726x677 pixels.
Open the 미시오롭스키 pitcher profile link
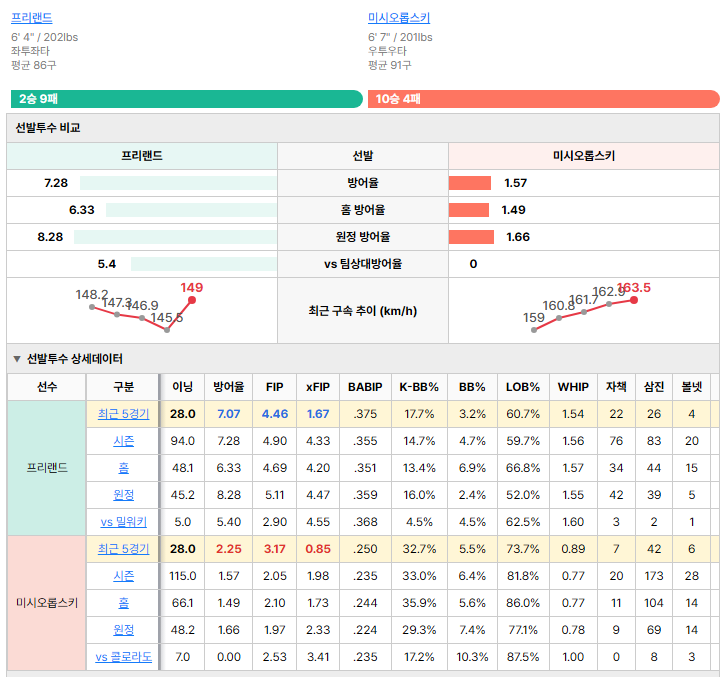tap(399, 18)
